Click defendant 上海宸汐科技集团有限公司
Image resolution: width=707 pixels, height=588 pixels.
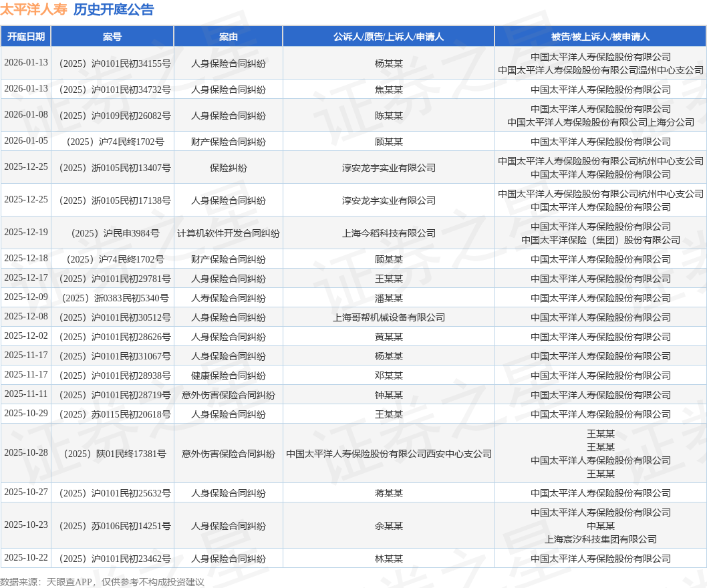click(x=601, y=539)
